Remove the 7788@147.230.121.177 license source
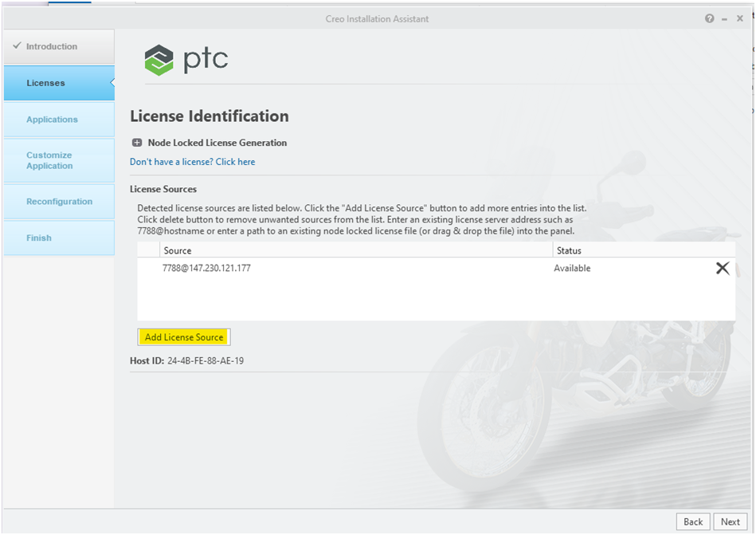The image size is (756, 535). pos(723,268)
